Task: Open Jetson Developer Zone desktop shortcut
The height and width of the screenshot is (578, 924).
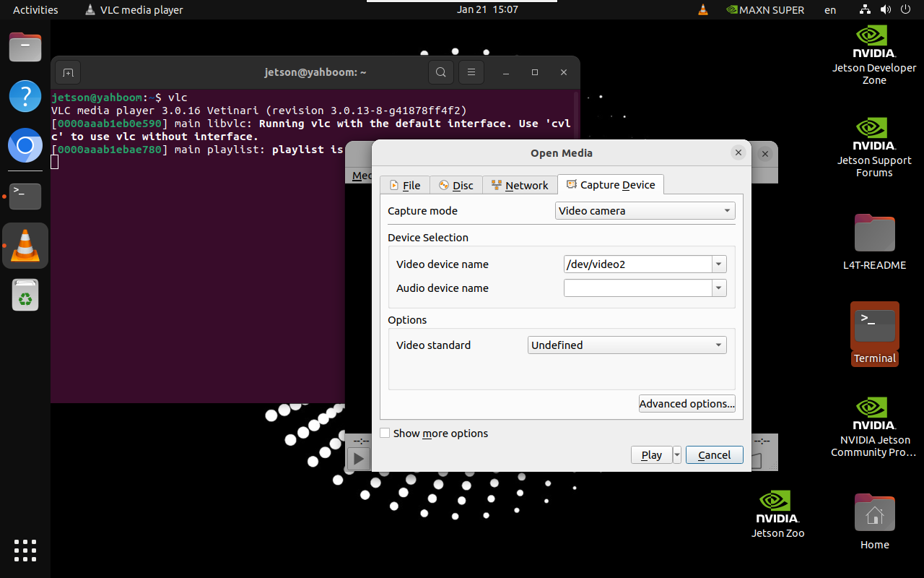Action: tap(874, 55)
